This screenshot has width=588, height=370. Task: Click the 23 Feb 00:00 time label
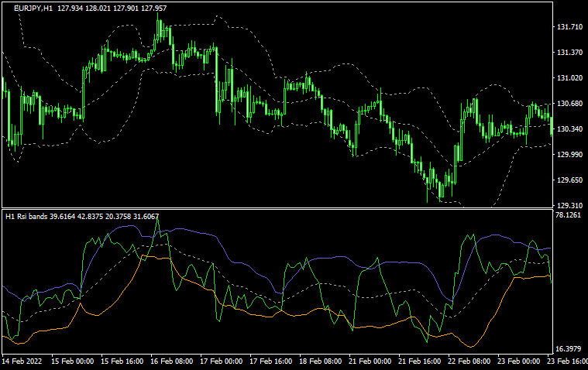click(518, 361)
